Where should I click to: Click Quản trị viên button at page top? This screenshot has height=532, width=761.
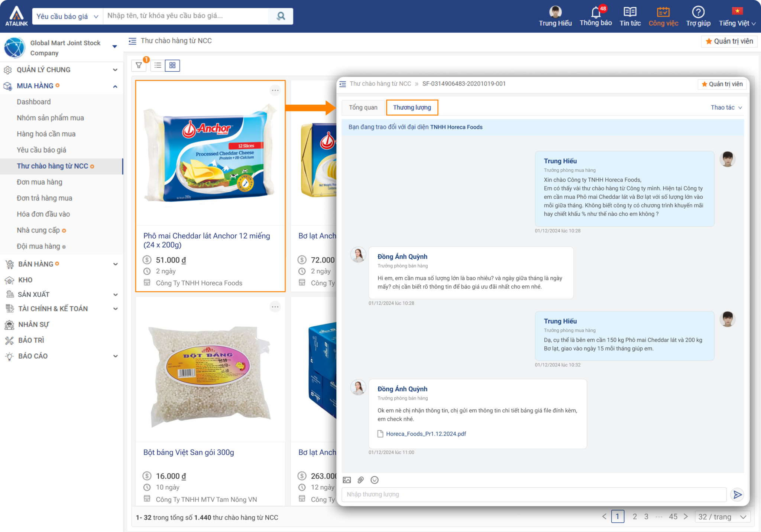pos(729,41)
